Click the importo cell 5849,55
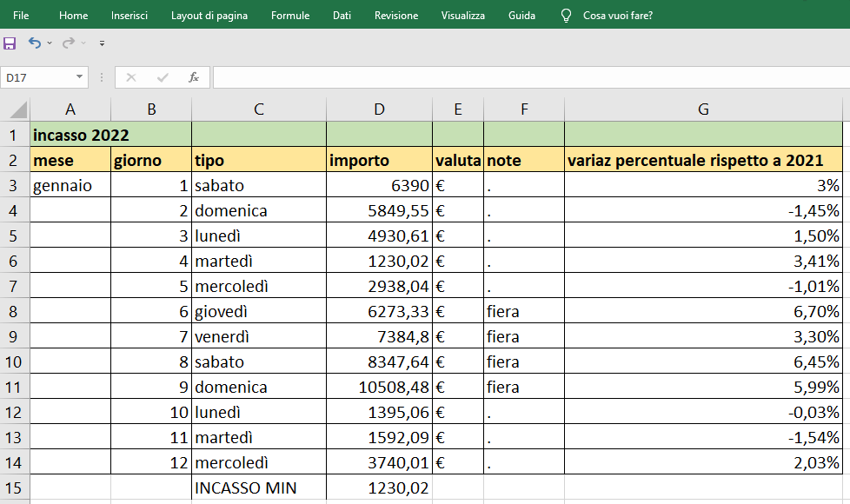Image resolution: width=850 pixels, height=504 pixels. (x=380, y=210)
